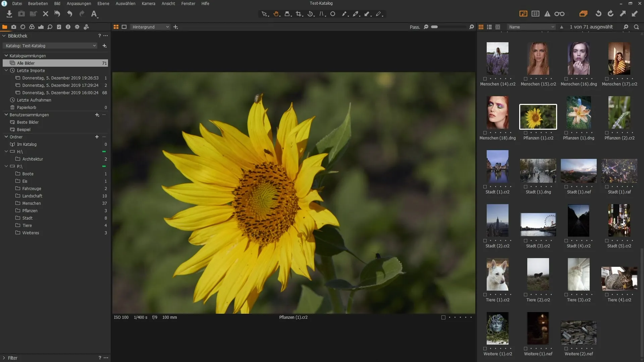Open browser search magnifier icon
This screenshot has height=362, width=644.
pyautogui.click(x=636, y=27)
